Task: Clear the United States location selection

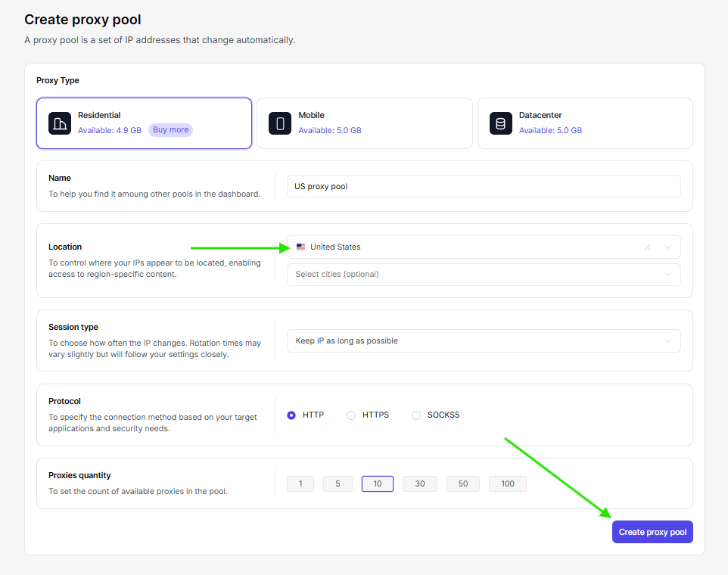Action: (x=647, y=247)
